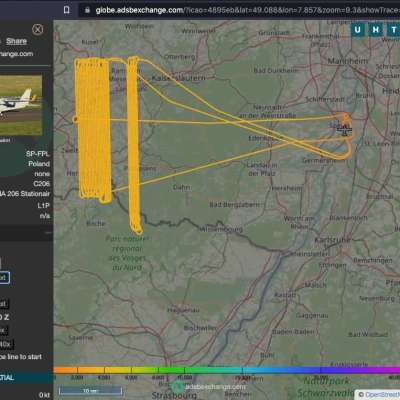Click aircraft type code C206
The width and height of the screenshot is (400, 400).
(x=41, y=184)
